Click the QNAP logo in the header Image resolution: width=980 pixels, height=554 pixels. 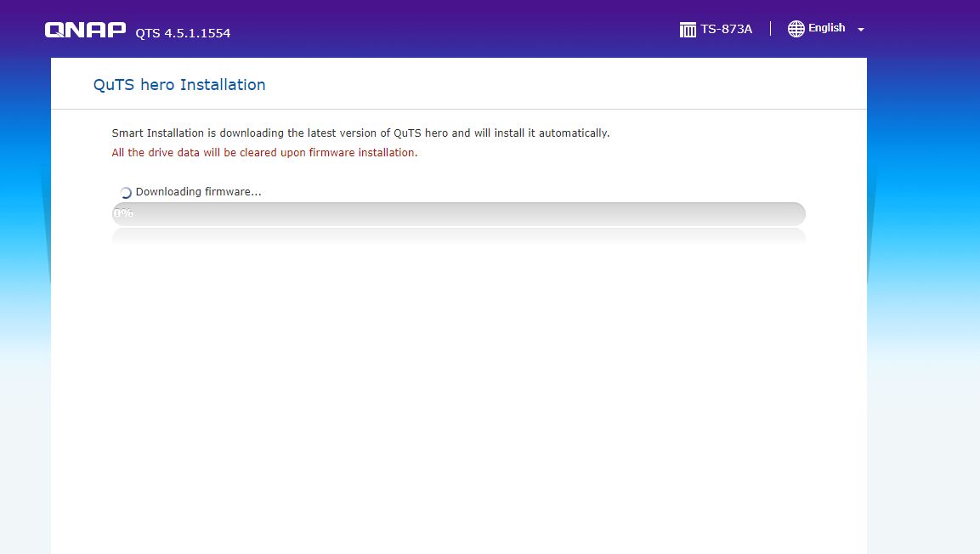[x=85, y=30]
